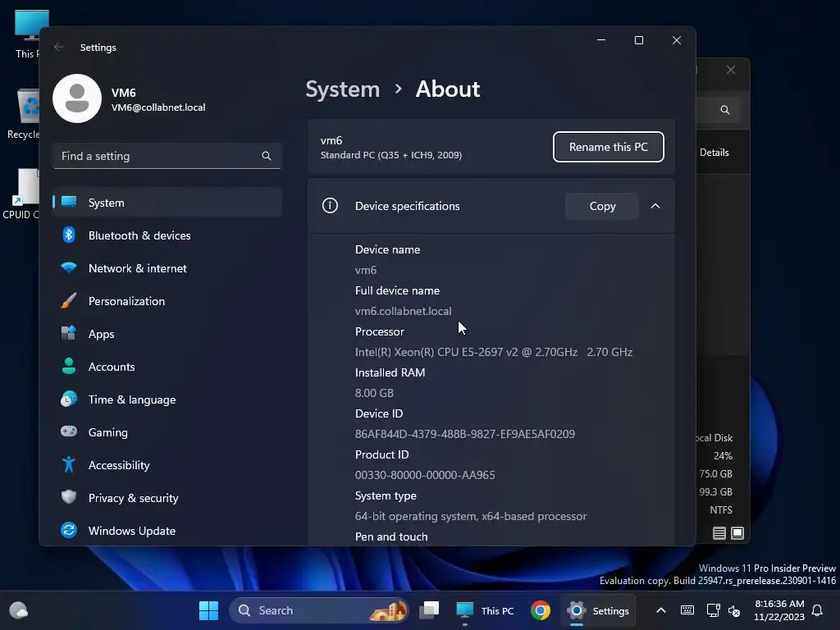840x630 pixels.
Task: Switch background window to large thumbnails view
Action: click(x=737, y=533)
